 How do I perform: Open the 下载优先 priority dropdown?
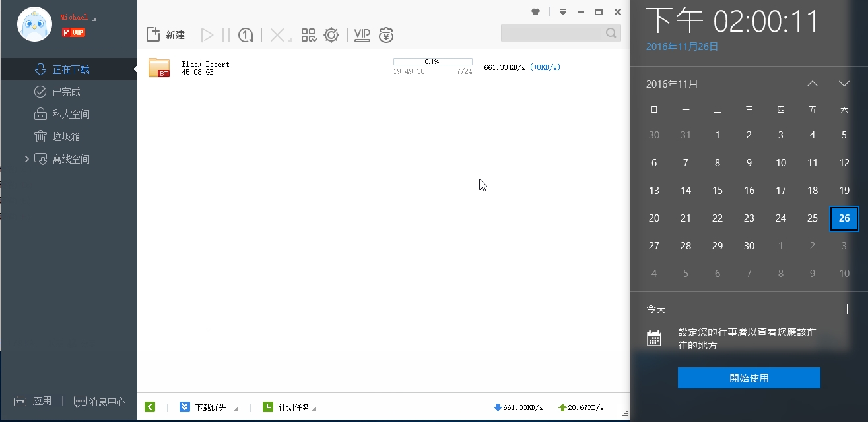pyautogui.click(x=209, y=407)
